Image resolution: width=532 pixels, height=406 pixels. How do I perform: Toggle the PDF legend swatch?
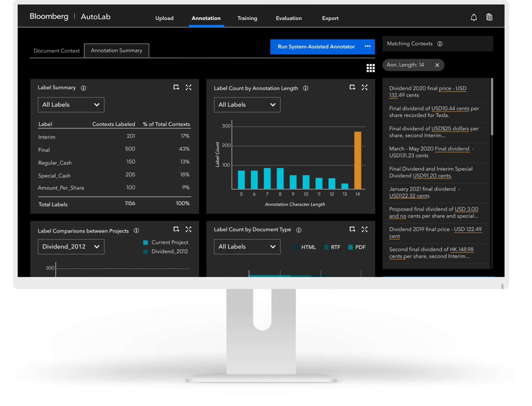point(350,247)
